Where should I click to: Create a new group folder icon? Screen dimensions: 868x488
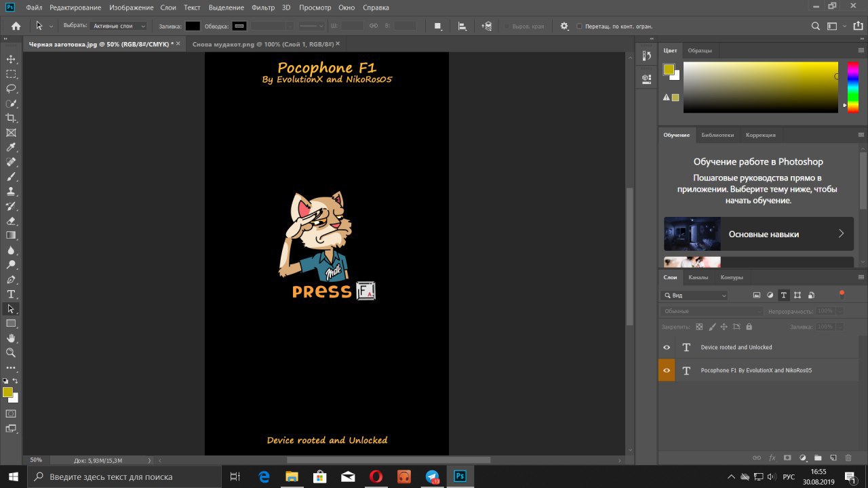pos(818,458)
